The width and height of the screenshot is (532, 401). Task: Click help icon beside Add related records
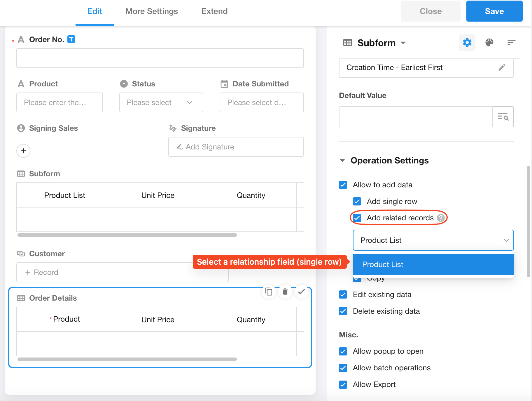point(441,218)
